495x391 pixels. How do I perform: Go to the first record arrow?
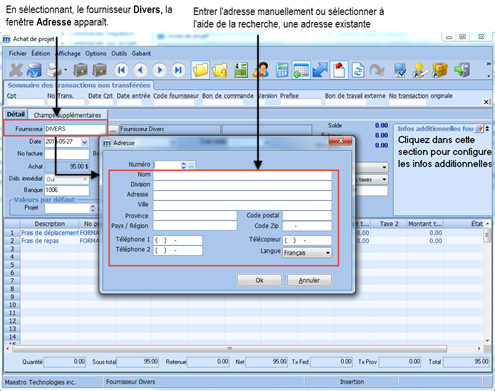(x=122, y=70)
